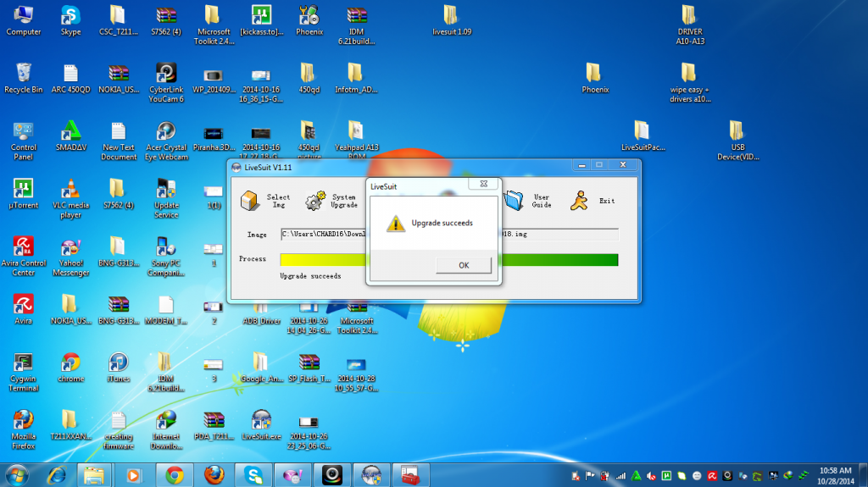Screen dimensions: 868x487
Task: Select the LiveSuit.exe desktop icon
Action: point(261,425)
